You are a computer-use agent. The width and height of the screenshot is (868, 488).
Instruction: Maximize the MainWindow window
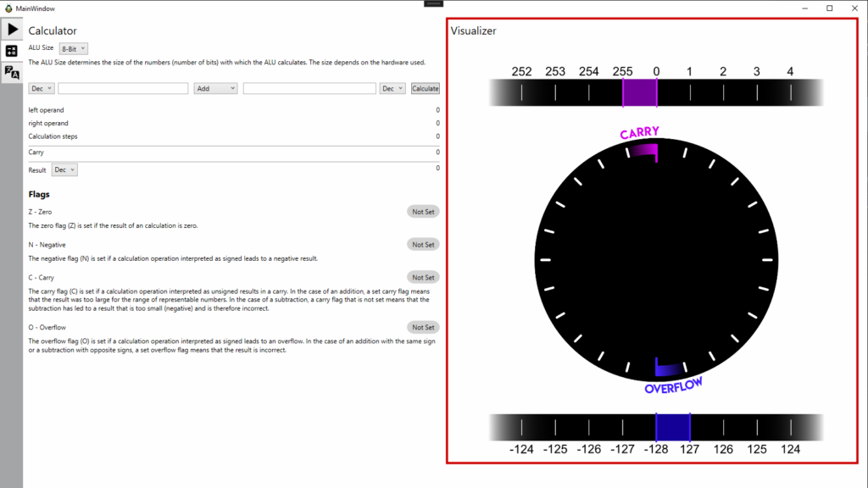(829, 8)
